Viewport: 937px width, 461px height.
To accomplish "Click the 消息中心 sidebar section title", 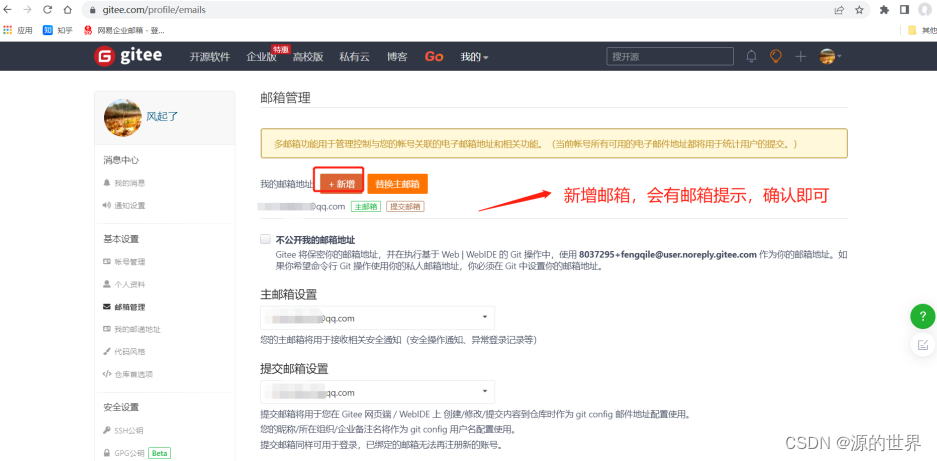I will pyautogui.click(x=121, y=160).
